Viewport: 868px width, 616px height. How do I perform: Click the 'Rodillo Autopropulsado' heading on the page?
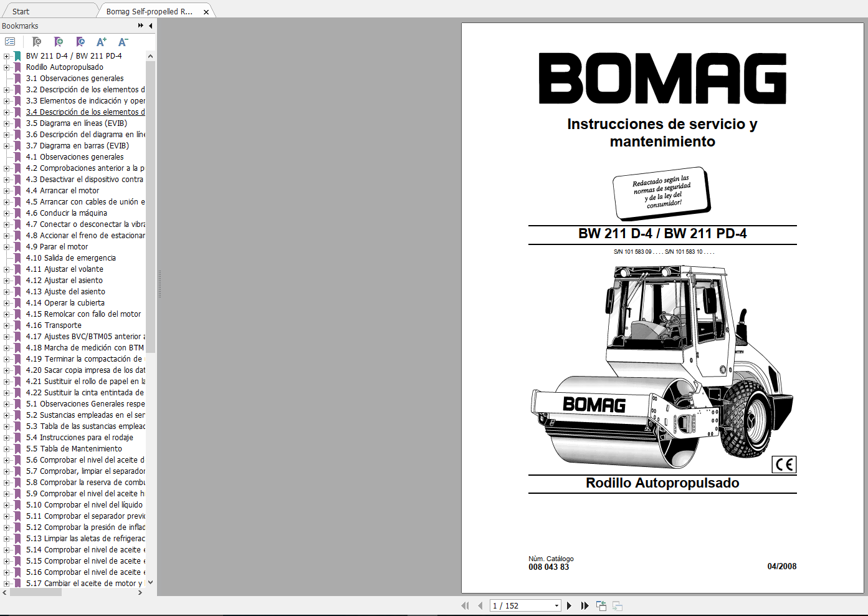click(x=662, y=483)
